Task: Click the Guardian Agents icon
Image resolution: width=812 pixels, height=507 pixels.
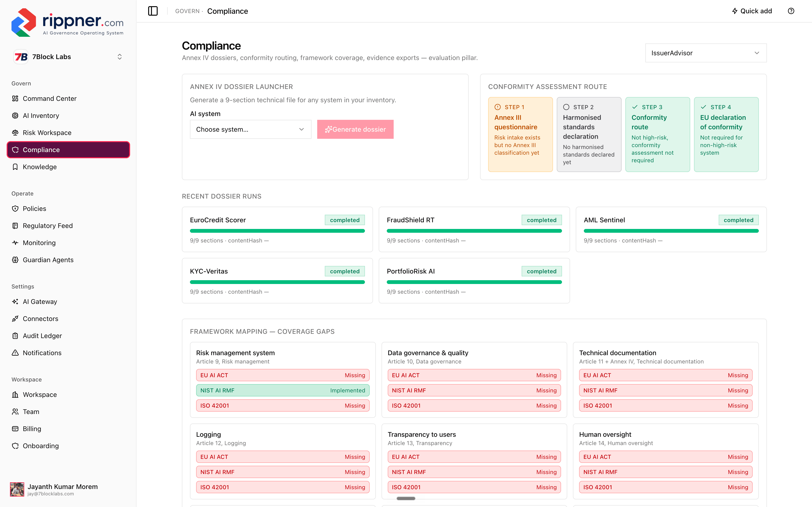Action: [x=15, y=260]
